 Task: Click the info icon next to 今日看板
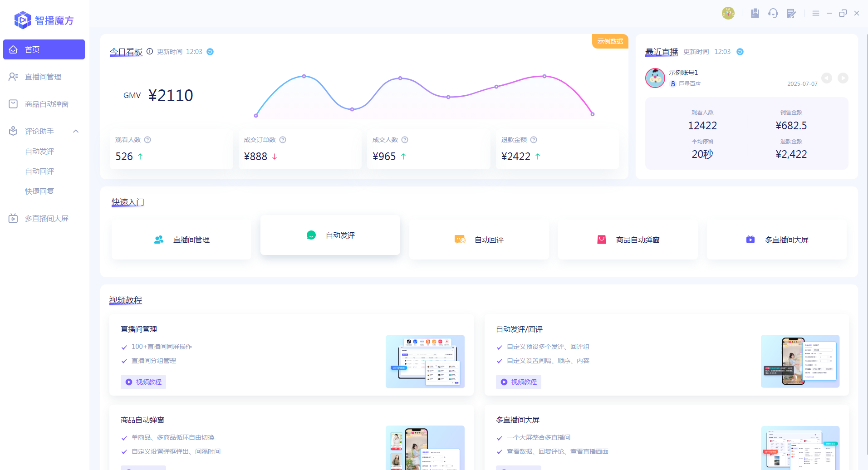click(x=150, y=51)
